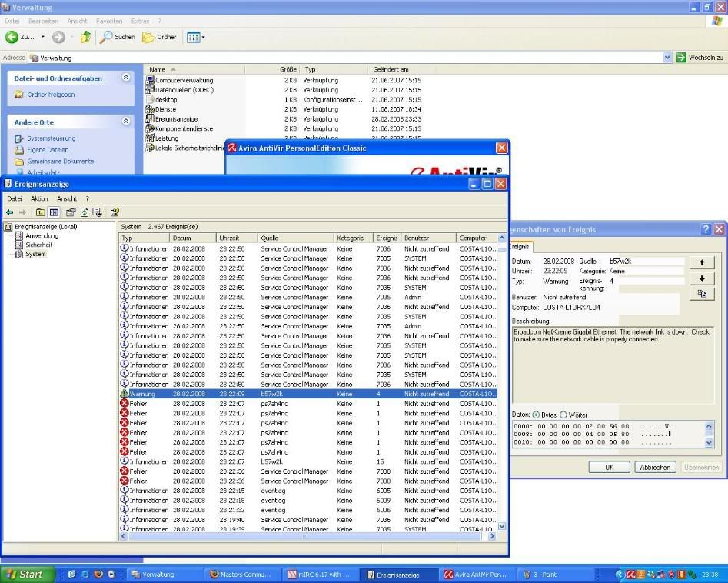Open the Dienste shortcut in Verwaltung
Screen dimensions: 728x583
161,109
